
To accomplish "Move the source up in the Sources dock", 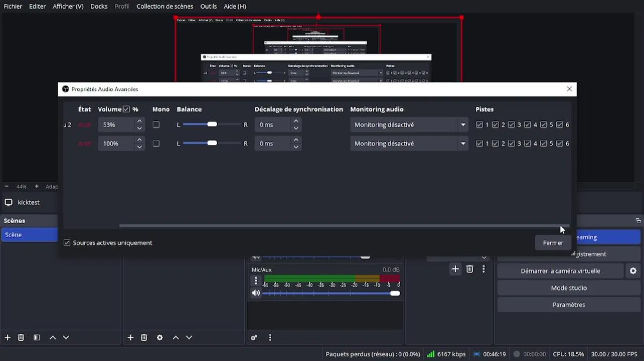I will tap(176, 337).
